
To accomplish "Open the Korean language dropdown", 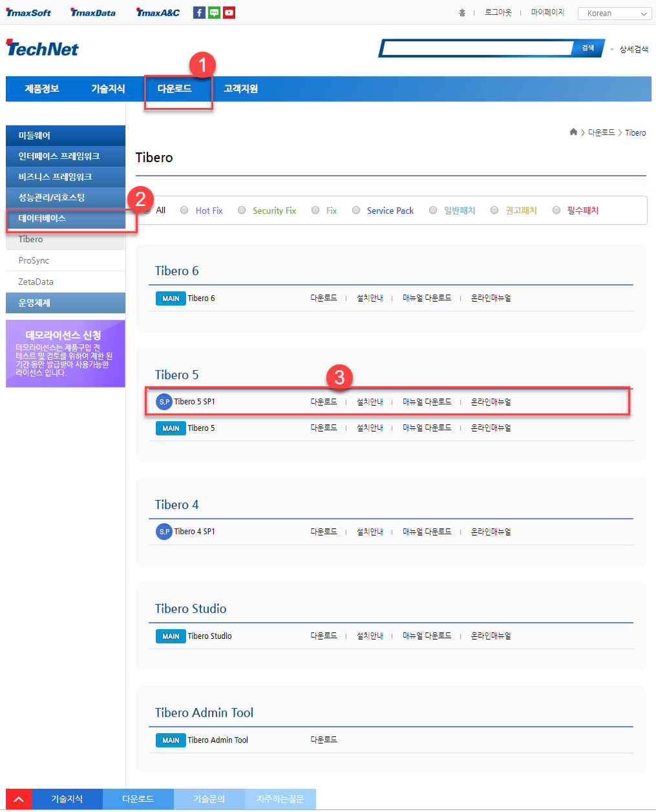I will [x=615, y=13].
